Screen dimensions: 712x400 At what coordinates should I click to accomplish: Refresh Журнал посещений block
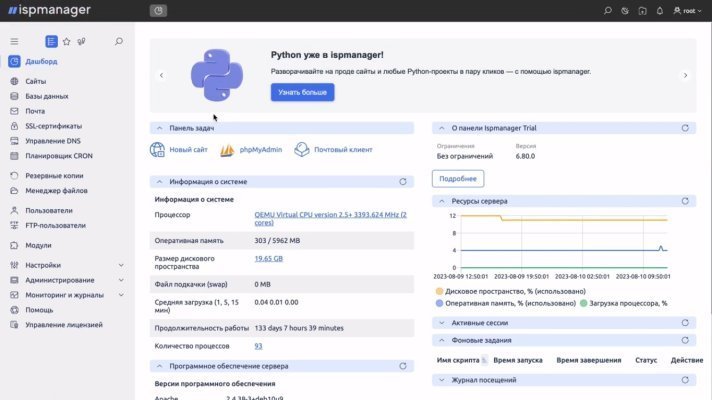685,380
